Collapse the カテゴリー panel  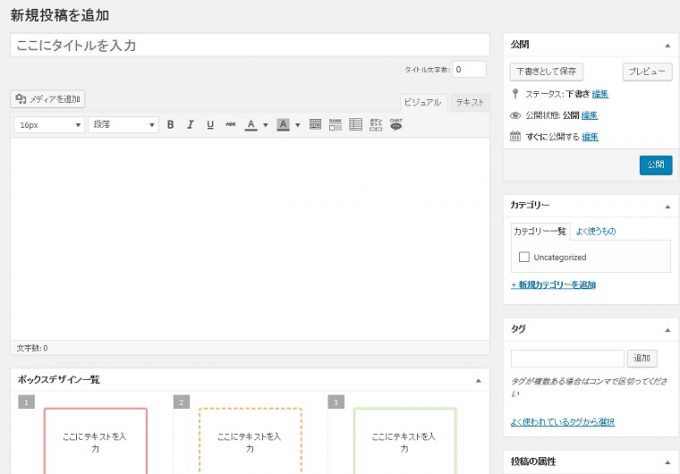tap(667, 207)
